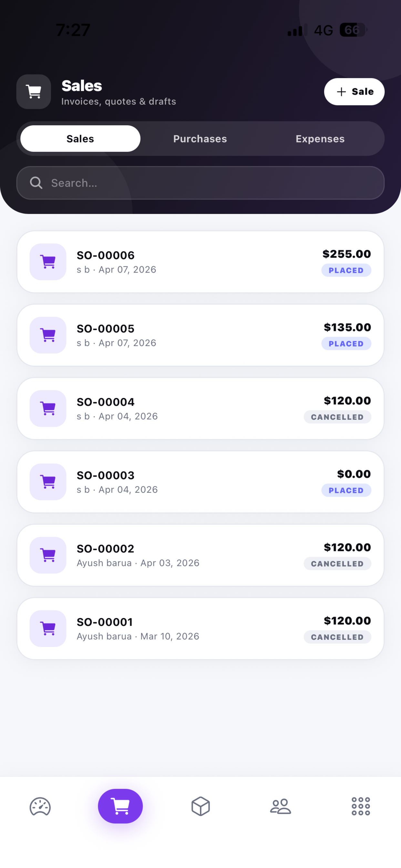Image resolution: width=401 pixels, height=868 pixels.
Task: Focus the Search... input field
Action: click(200, 183)
